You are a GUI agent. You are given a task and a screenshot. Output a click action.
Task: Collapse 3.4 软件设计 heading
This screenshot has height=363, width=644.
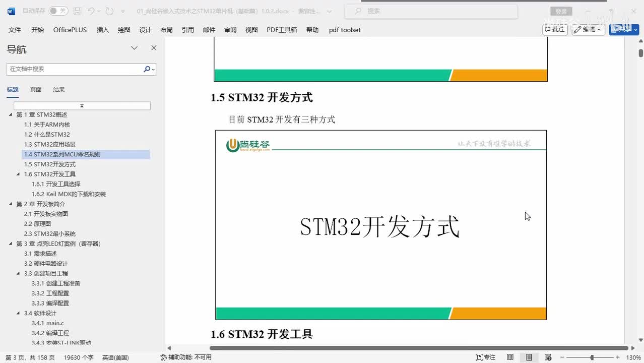tap(19, 313)
